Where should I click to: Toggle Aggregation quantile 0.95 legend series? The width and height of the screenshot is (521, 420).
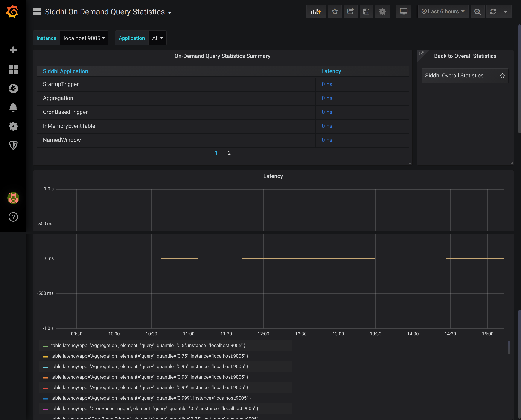point(149,367)
